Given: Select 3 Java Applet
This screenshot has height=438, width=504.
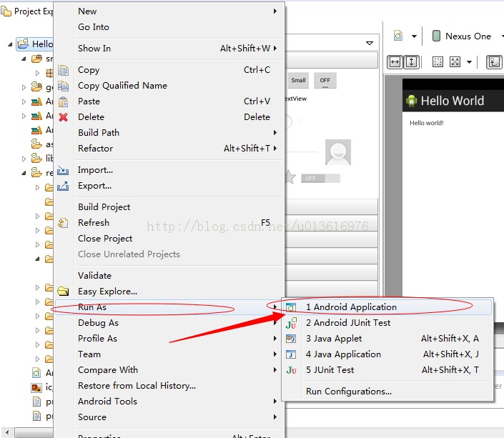Looking at the screenshot, I should point(387,339).
